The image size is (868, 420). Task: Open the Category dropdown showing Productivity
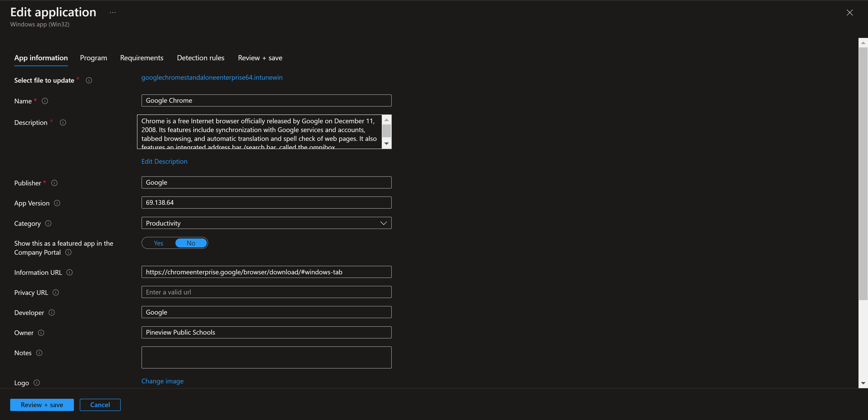266,223
